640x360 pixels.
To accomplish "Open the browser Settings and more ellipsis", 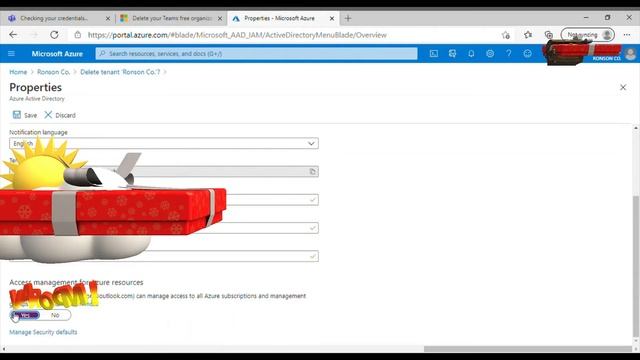I will coord(627,35).
